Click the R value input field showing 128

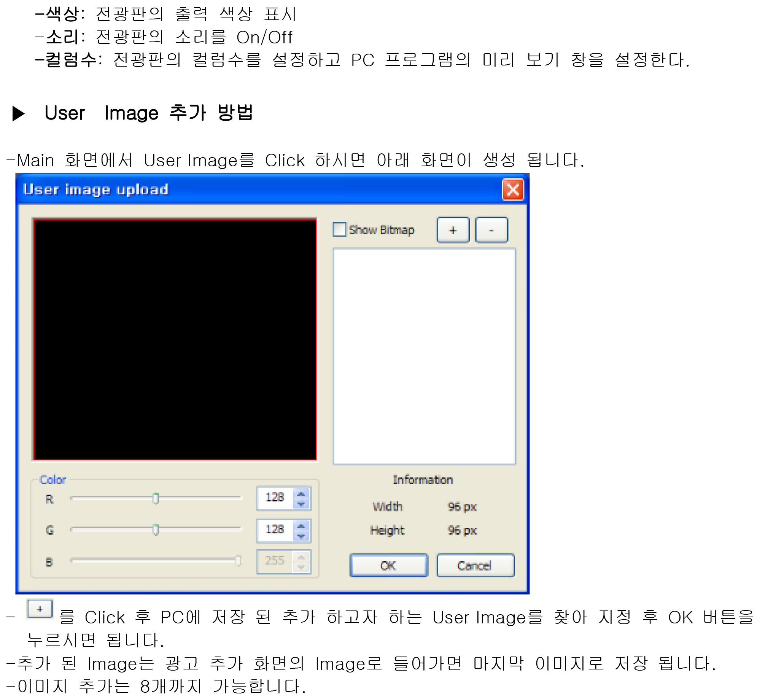coord(275,498)
